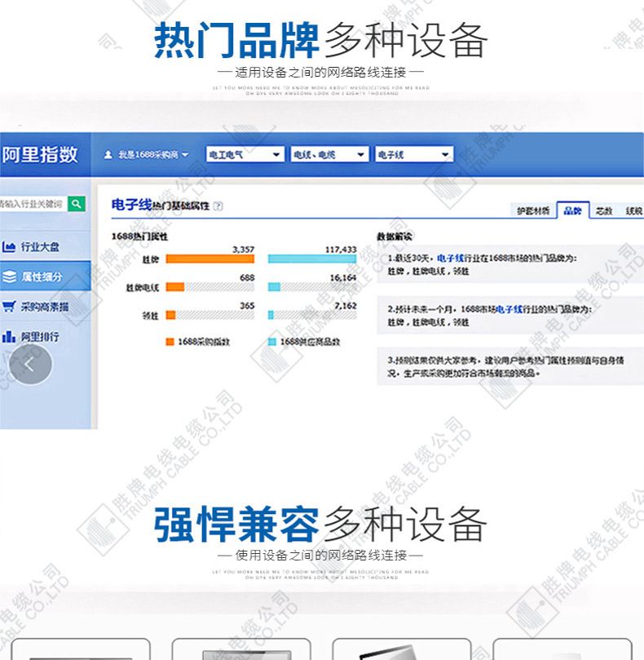Select the 品牌 tab
Screen dimensions: 644x660
(573, 210)
